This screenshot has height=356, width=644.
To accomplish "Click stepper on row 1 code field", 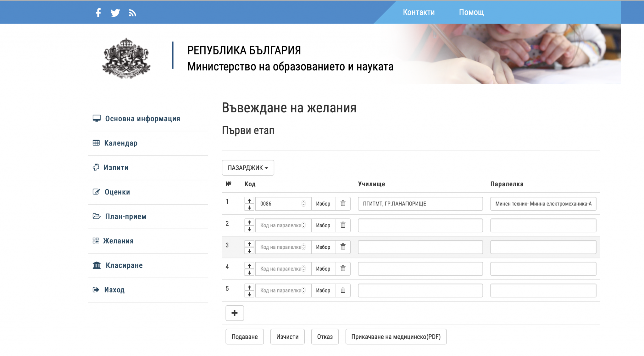I will (x=303, y=204).
